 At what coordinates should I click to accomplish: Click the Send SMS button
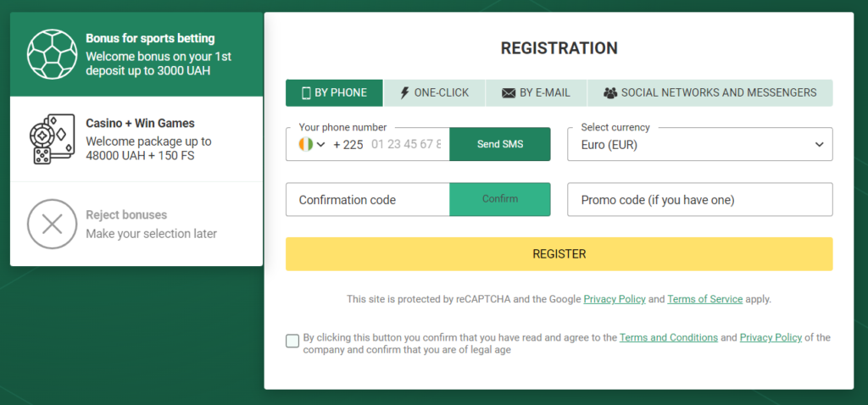pyautogui.click(x=500, y=144)
